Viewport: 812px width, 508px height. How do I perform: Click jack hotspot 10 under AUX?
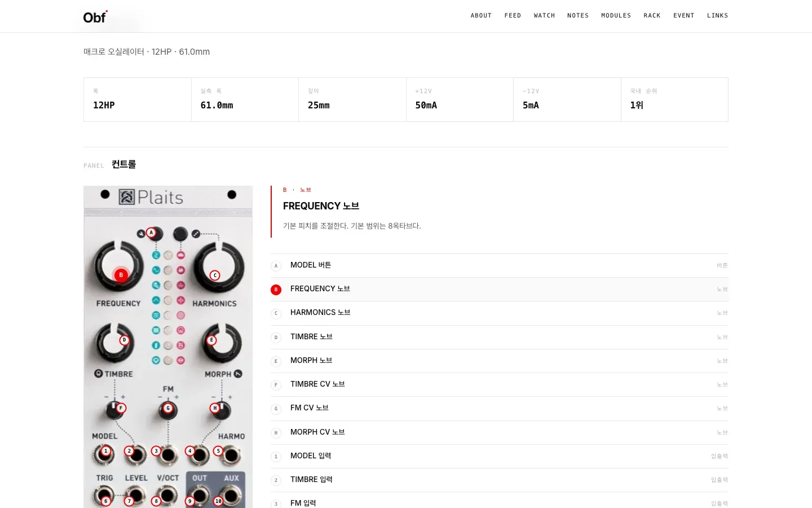pyautogui.click(x=218, y=501)
